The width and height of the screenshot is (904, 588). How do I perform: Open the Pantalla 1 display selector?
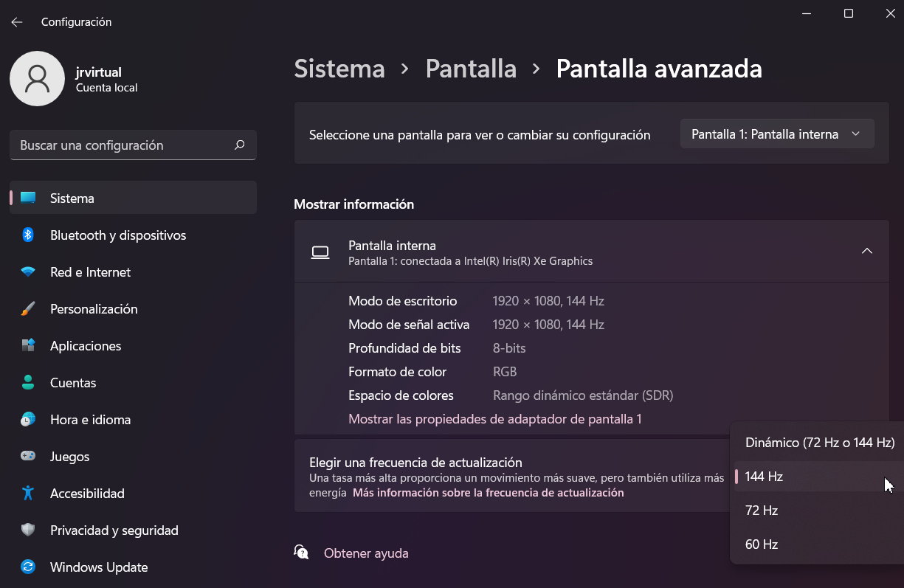pos(776,134)
